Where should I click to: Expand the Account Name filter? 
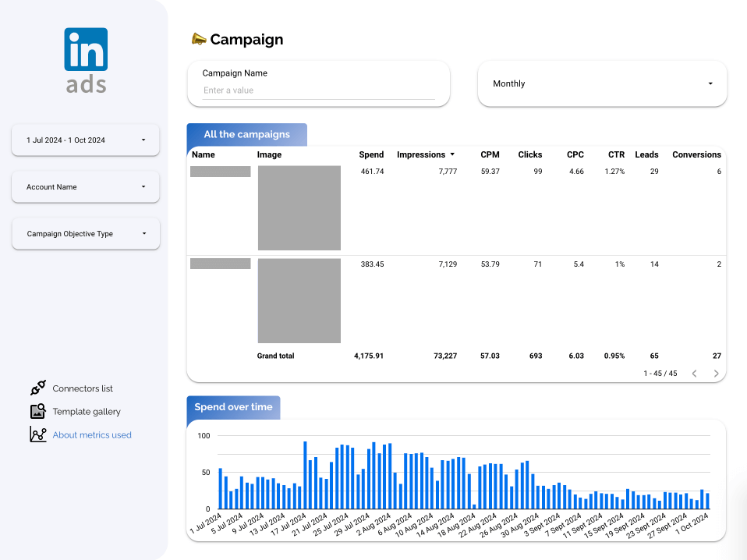[86, 187]
